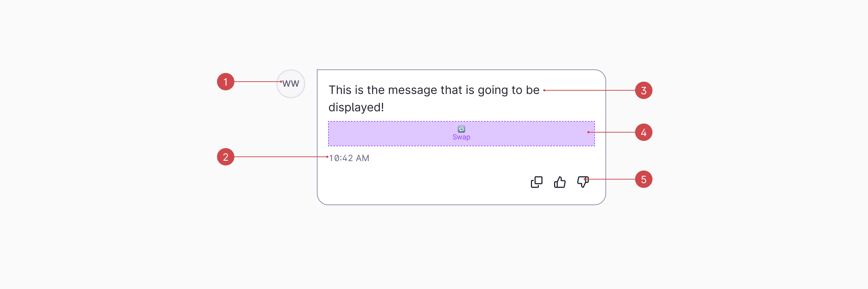Rate the response negatively with thumbs down
The width and height of the screenshot is (868, 289).
(x=583, y=182)
